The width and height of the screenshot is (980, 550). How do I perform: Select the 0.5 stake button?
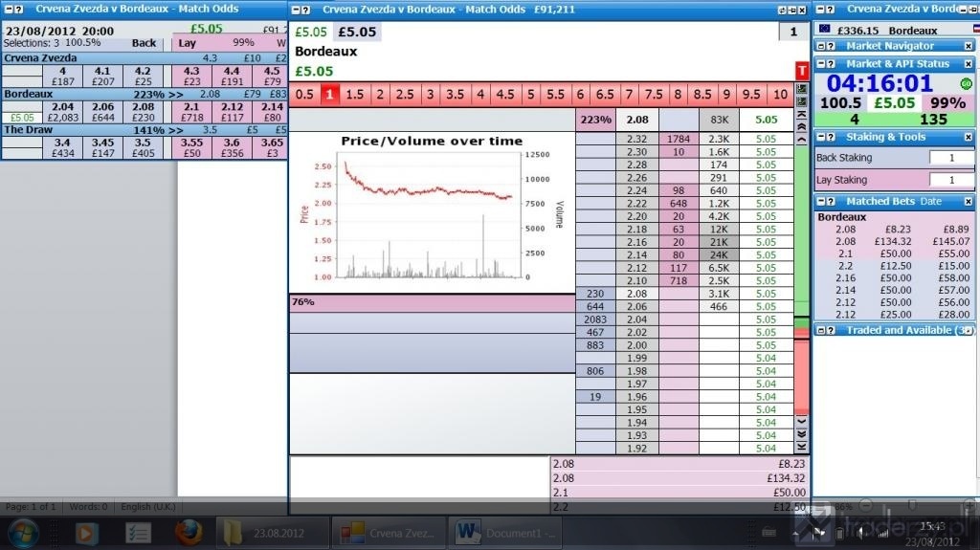[x=304, y=95]
